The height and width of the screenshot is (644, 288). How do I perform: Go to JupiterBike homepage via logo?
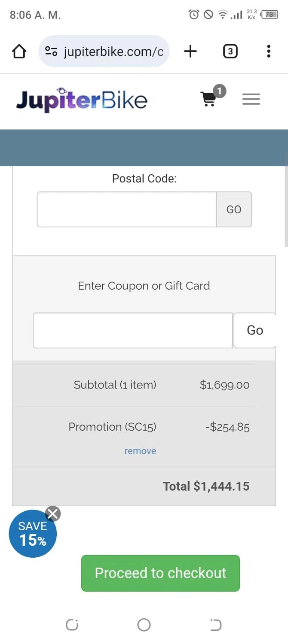point(82,100)
